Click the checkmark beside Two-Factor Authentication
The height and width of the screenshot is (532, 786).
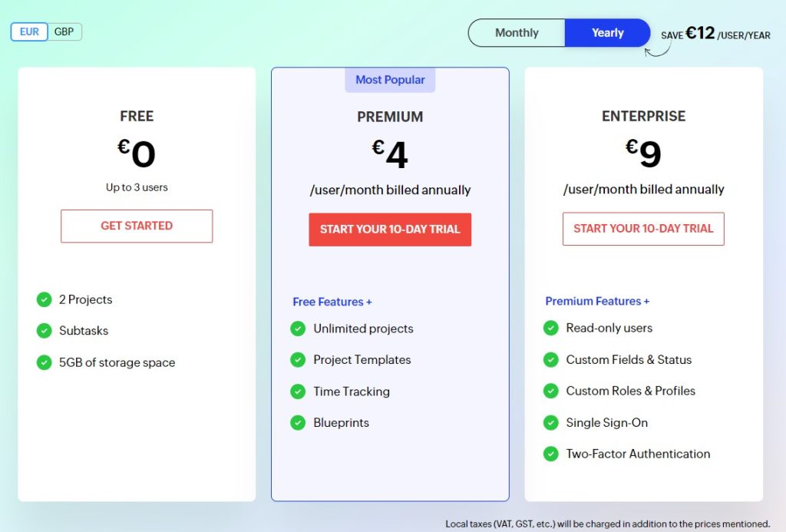coord(551,454)
